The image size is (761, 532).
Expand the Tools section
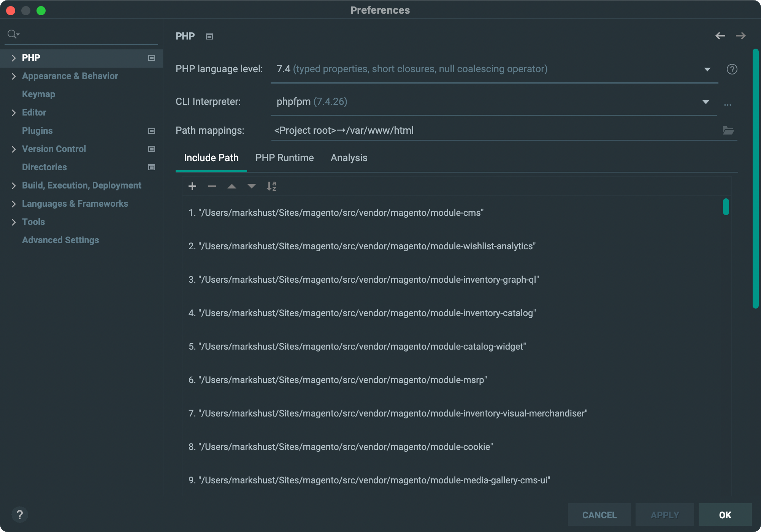tap(14, 222)
